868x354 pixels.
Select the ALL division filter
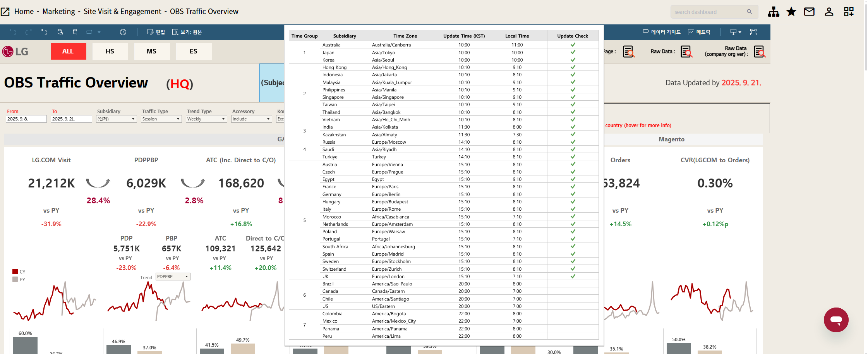68,51
